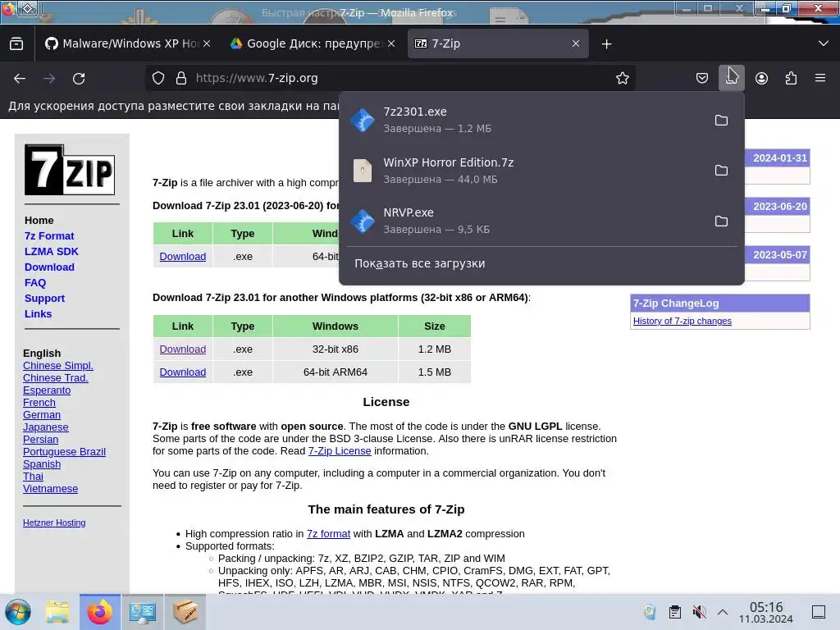Go forward to the next page
This screenshot has width=840, height=630.
point(49,78)
